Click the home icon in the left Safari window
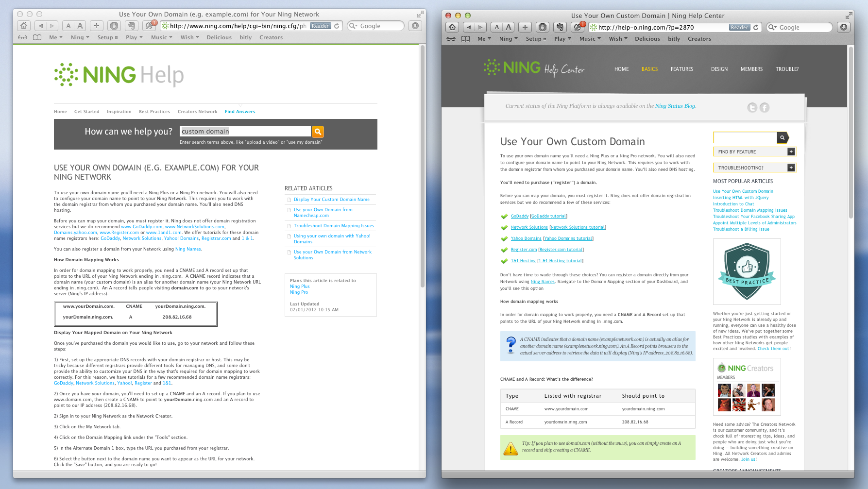Viewport: 868px width, 489px height. click(24, 26)
